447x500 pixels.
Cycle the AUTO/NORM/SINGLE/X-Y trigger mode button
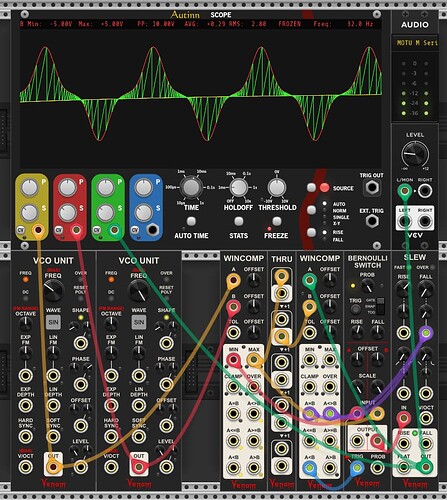click(311, 210)
